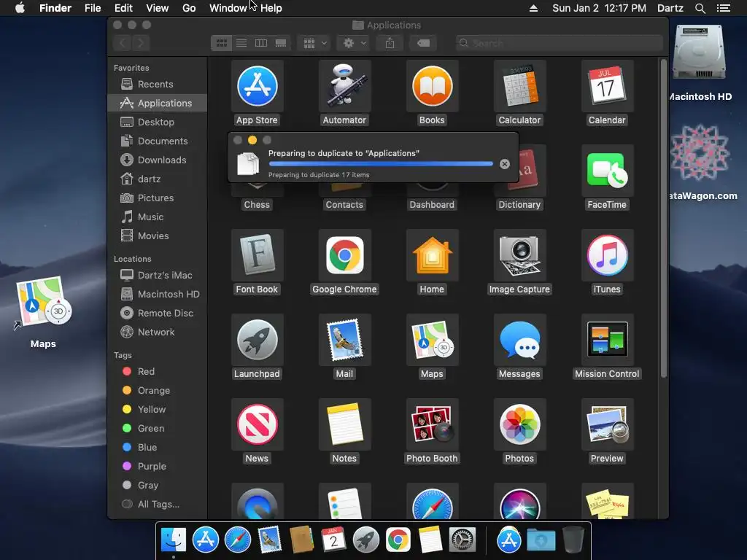Select the Home app icon
Image resolution: width=747 pixels, height=560 pixels.
(432, 254)
